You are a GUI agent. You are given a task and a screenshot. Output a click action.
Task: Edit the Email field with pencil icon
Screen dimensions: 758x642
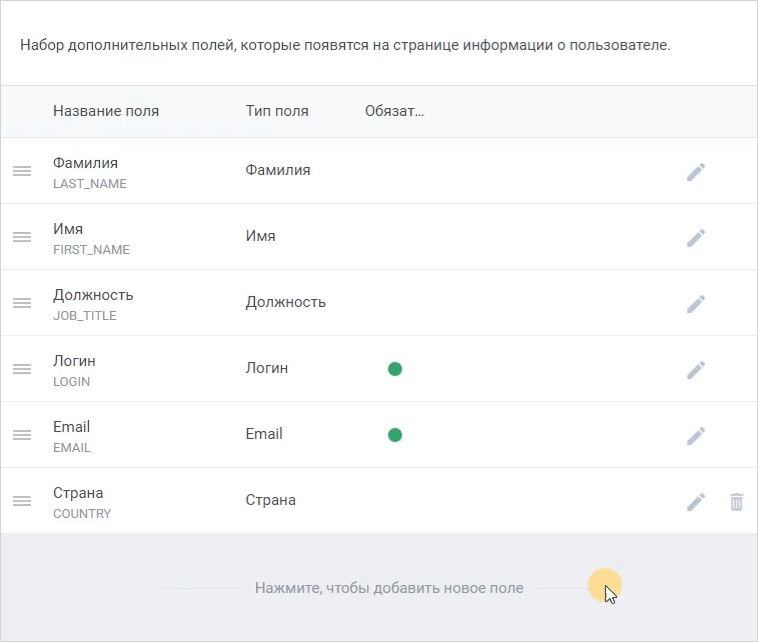(x=696, y=436)
